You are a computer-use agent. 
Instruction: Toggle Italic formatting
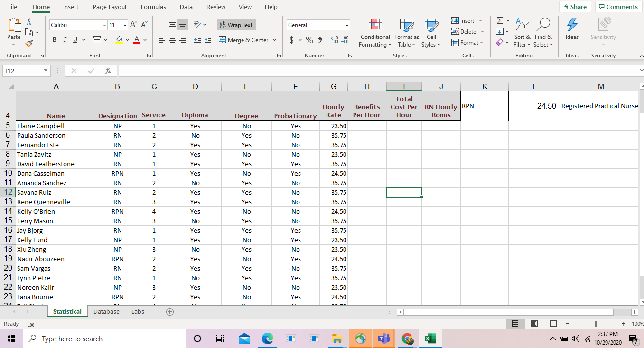(65, 40)
